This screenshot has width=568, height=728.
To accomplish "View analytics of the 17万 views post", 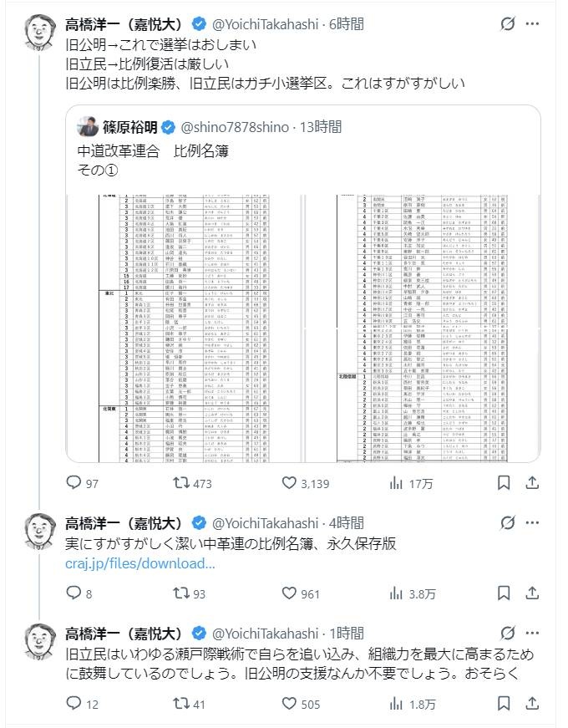I will [x=397, y=483].
